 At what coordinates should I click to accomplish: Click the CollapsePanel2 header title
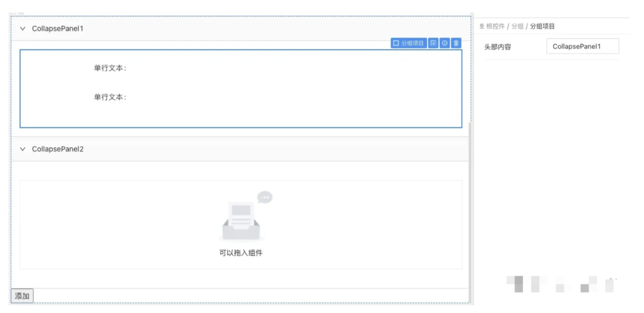coord(57,149)
